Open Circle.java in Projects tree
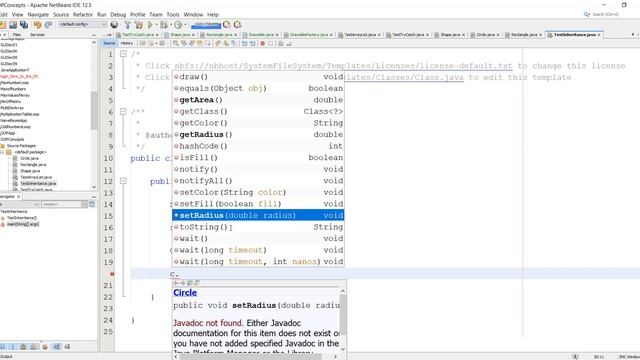This screenshot has width=640, height=360. [29, 158]
